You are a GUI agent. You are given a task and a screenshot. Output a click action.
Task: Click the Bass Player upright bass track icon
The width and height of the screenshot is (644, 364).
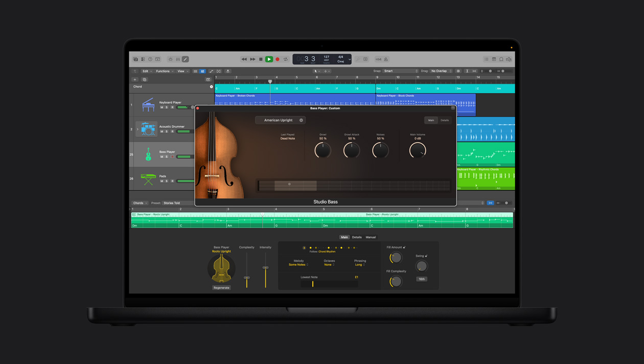coord(148,153)
